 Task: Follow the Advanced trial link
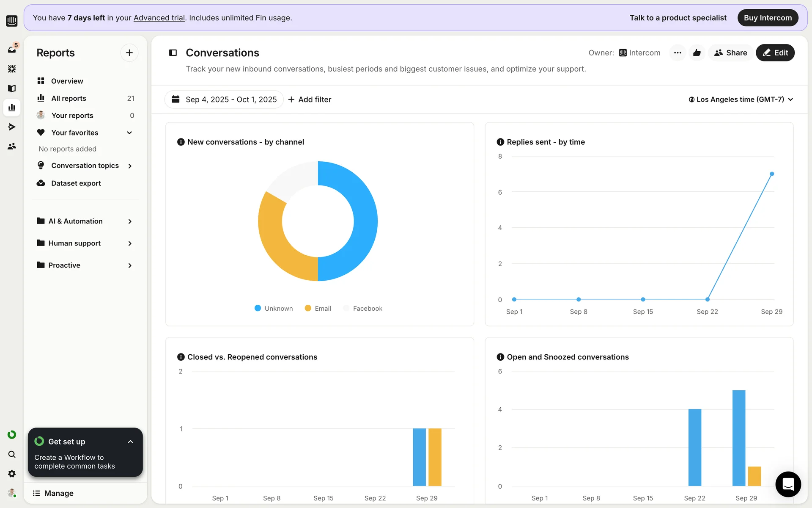click(159, 18)
